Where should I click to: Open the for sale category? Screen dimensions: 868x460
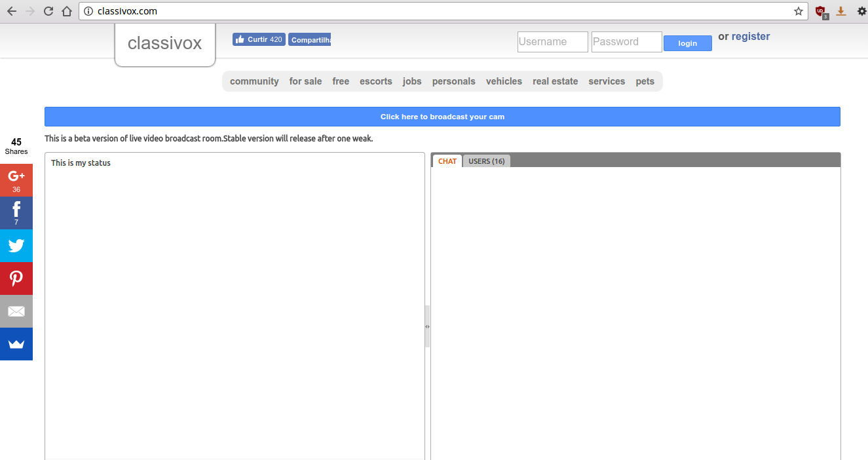click(305, 81)
